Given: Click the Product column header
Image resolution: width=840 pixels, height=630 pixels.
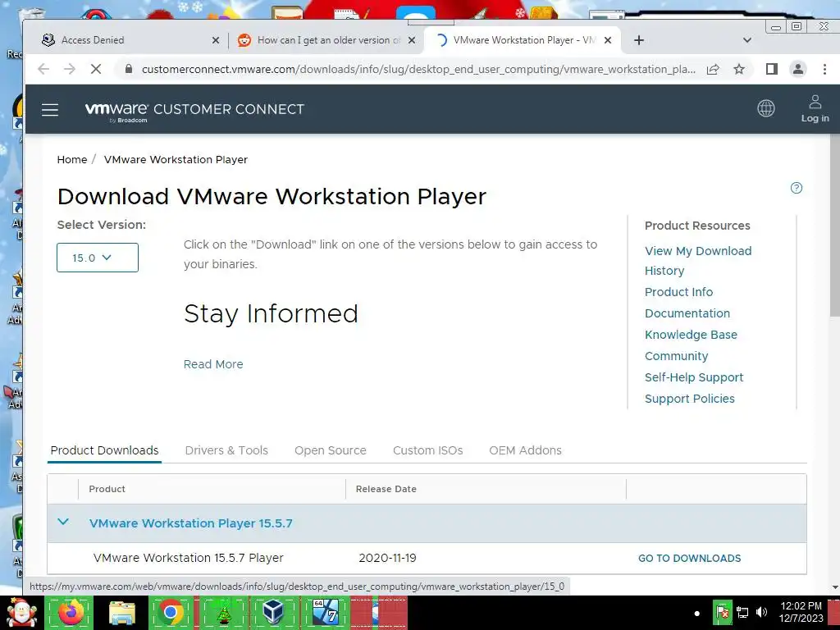Looking at the screenshot, I should coord(107,489).
